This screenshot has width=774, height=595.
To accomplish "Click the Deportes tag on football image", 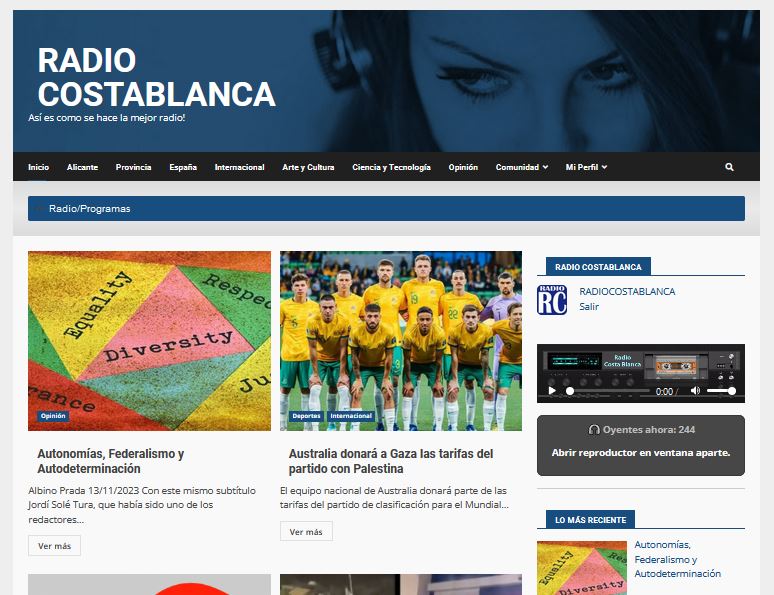I will [307, 416].
